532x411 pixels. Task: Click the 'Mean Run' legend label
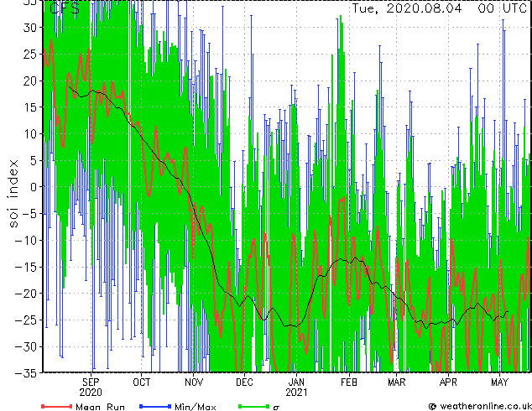point(100,407)
